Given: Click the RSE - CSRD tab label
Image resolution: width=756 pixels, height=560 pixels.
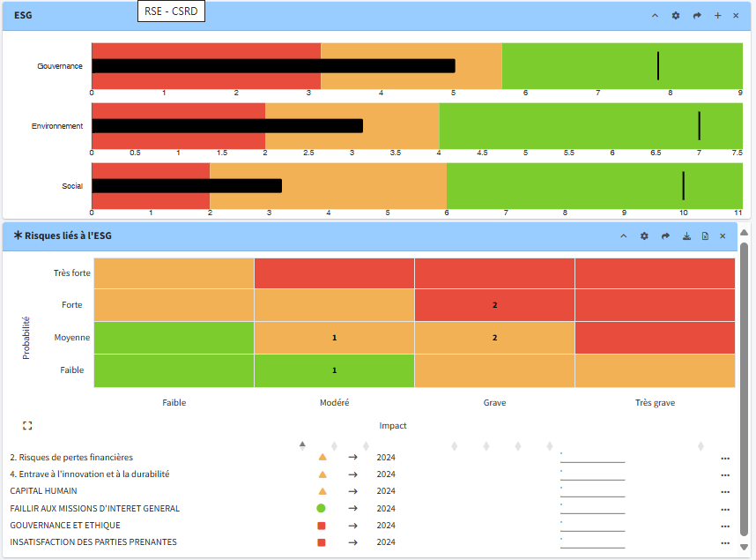Looking at the screenshot, I should (172, 11).
